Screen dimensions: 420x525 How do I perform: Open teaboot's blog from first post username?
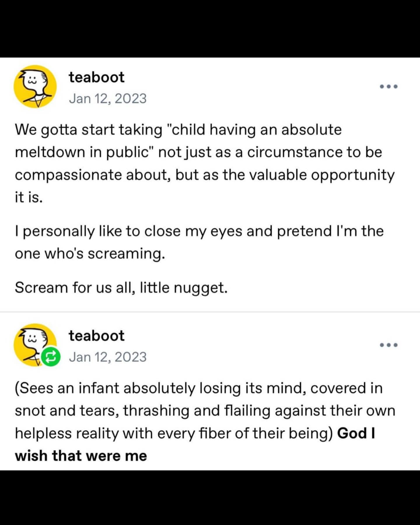click(x=97, y=77)
